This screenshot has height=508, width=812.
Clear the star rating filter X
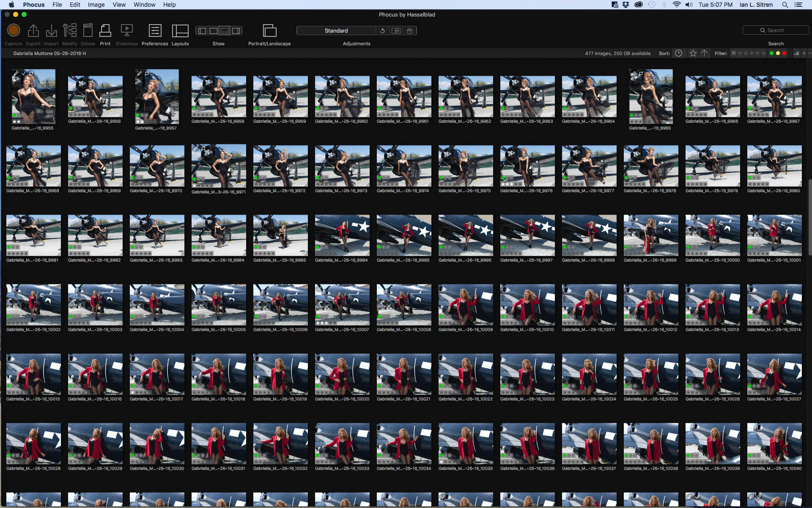point(734,53)
